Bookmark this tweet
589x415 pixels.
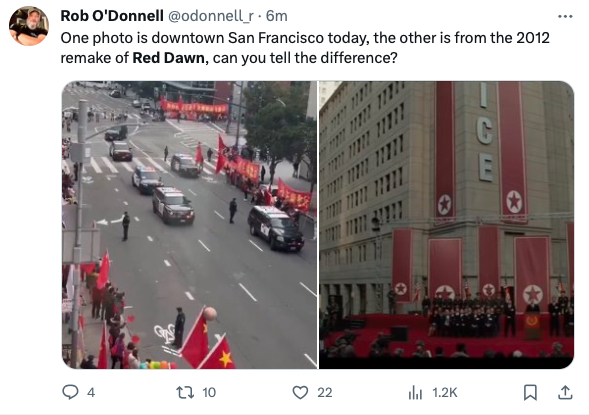[x=530, y=392]
